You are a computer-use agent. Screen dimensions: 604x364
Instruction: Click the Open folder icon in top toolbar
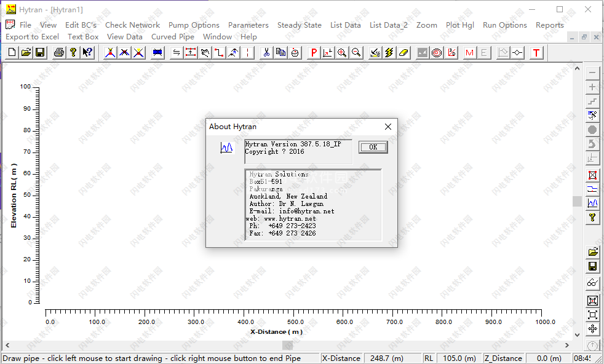point(26,52)
